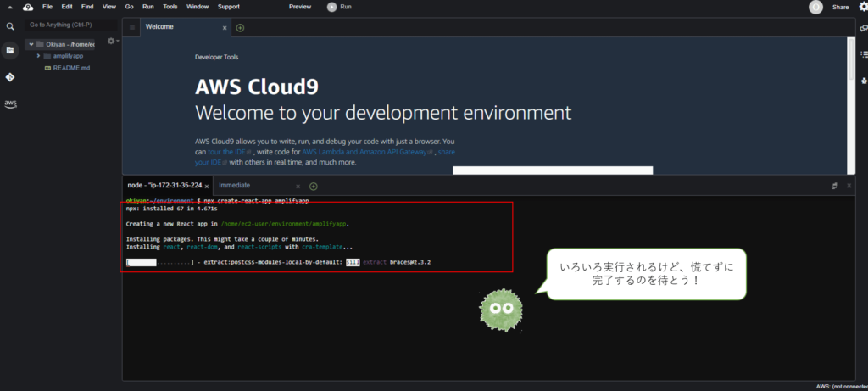
Task: Add new tab next to Immediate tab
Action: (313, 186)
